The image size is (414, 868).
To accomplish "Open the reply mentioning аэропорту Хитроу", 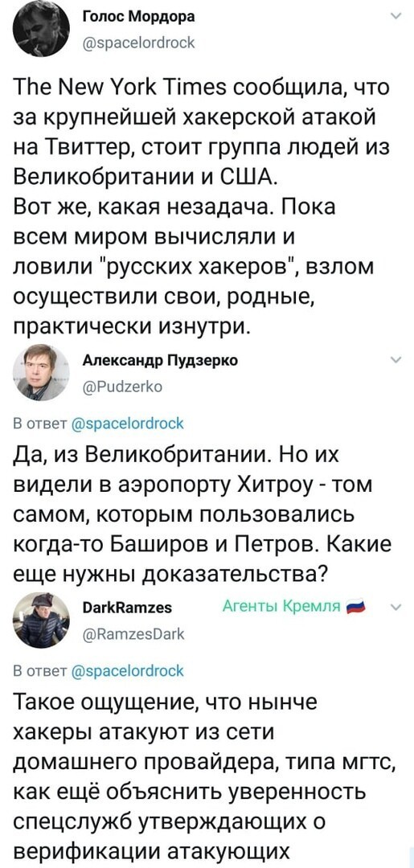I will click(202, 517).
